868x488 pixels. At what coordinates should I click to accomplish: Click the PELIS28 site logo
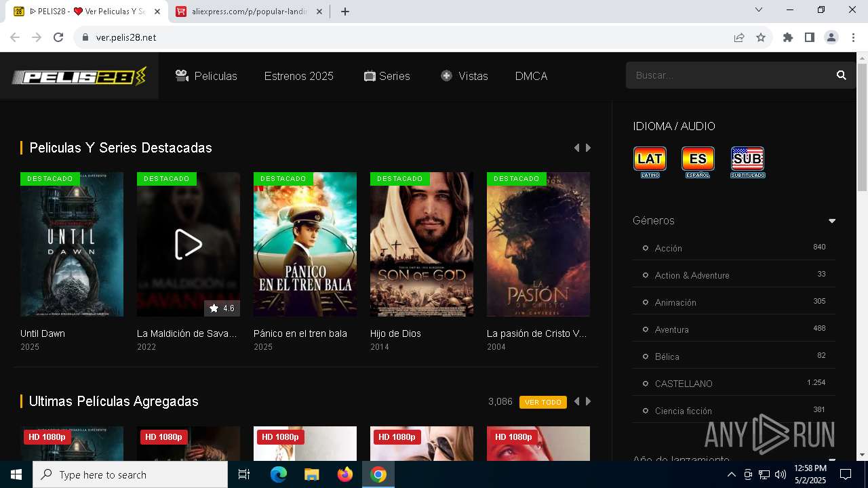click(x=79, y=77)
